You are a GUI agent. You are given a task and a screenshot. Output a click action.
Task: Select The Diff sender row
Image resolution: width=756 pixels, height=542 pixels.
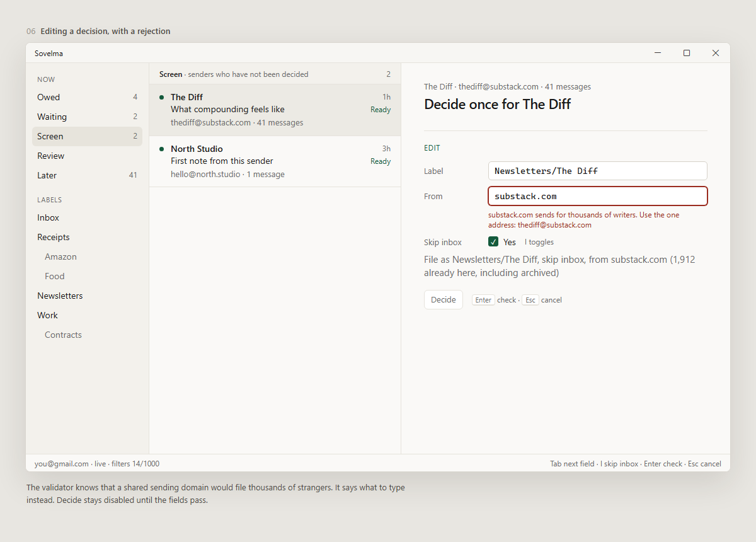(275, 110)
